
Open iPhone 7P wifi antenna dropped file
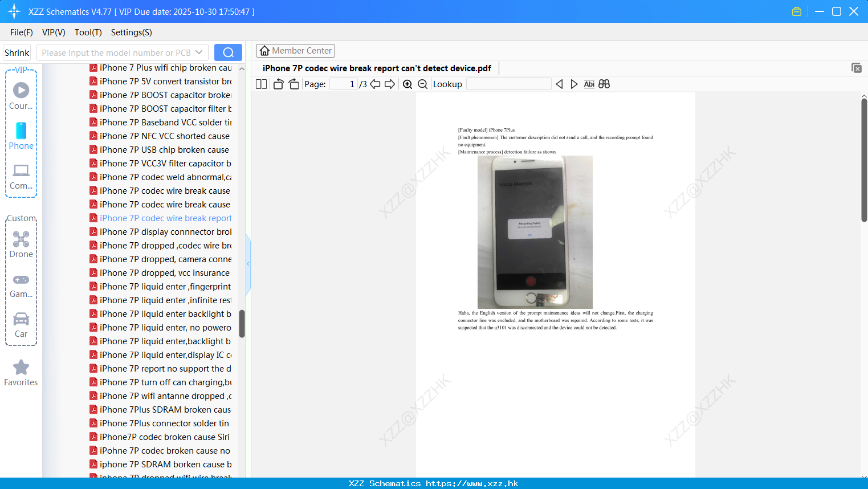pyautogui.click(x=161, y=396)
